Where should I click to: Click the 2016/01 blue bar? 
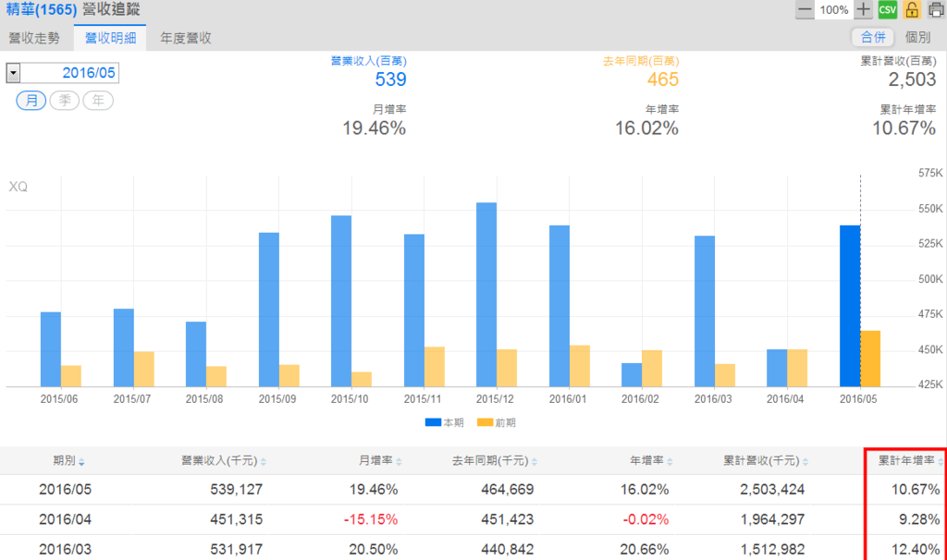pos(560,306)
